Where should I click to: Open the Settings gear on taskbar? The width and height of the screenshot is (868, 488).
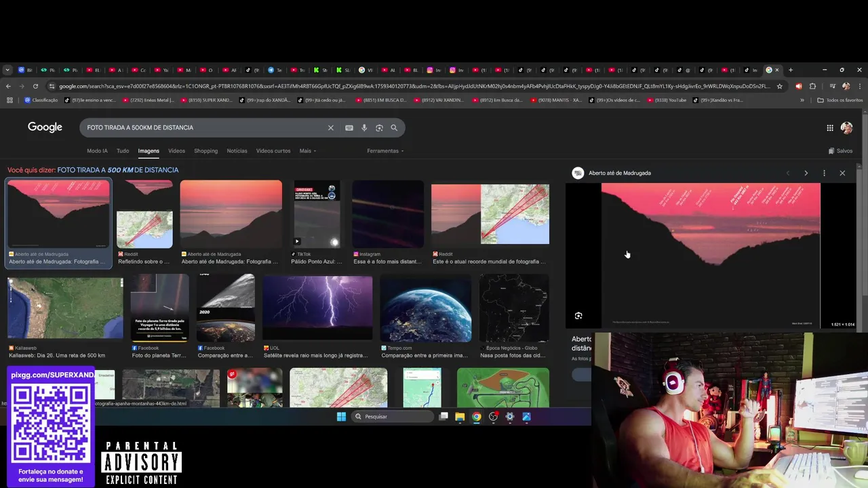click(510, 417)
